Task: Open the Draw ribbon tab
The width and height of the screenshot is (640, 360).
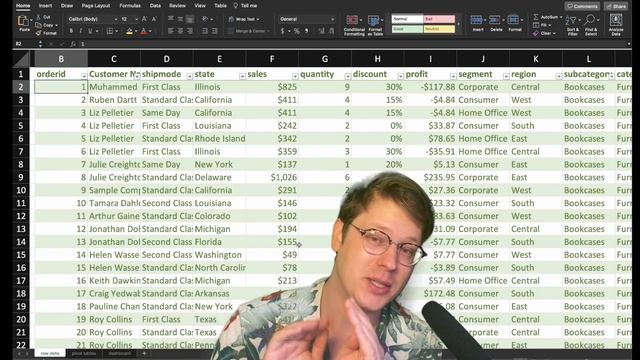Action: click(x=67, y=6)
